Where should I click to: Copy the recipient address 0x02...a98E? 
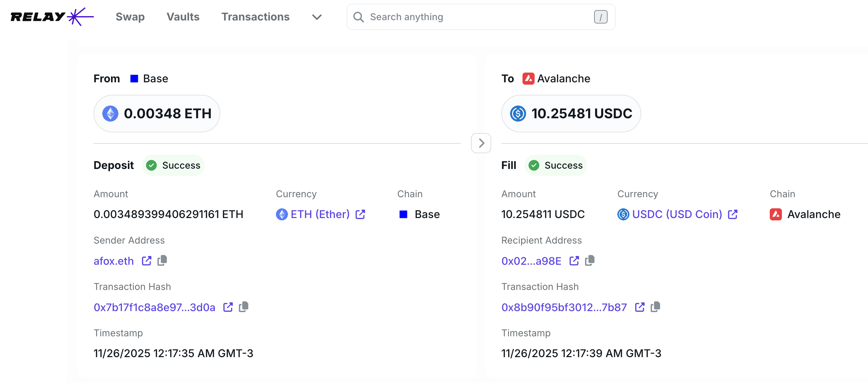click(590, 260)
